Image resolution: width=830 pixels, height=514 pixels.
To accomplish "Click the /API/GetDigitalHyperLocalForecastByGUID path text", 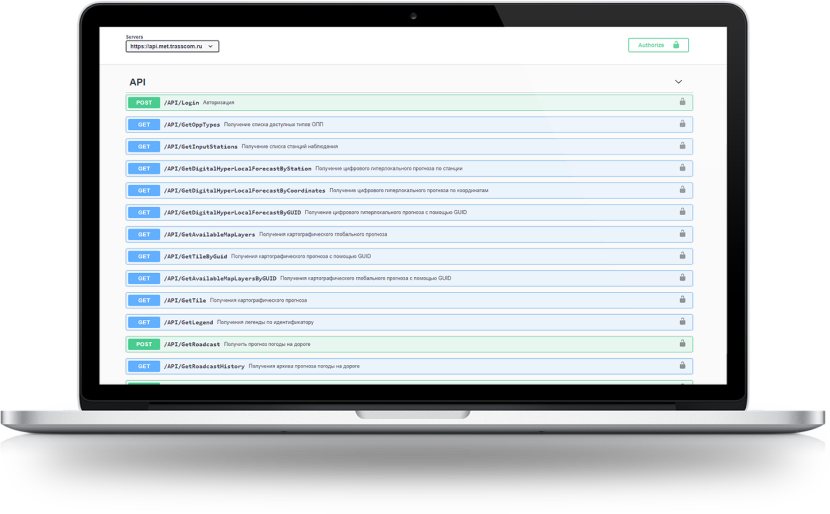I will click(x=232, y=212).
